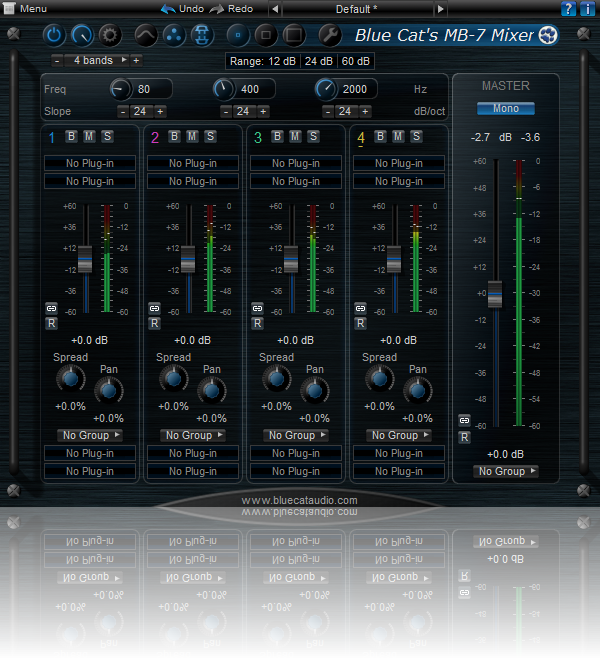The height and width of the screenshot is (659, 600).
Task: Open master 'No Group' dropdown
Action: pos(506,471)
